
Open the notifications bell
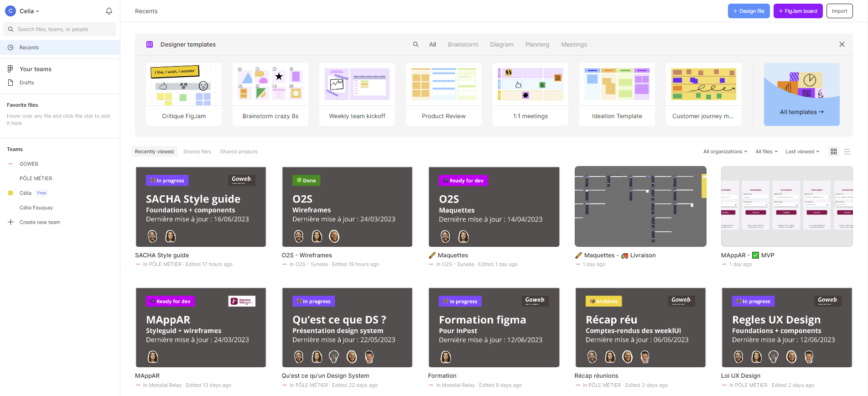point(109,11)
